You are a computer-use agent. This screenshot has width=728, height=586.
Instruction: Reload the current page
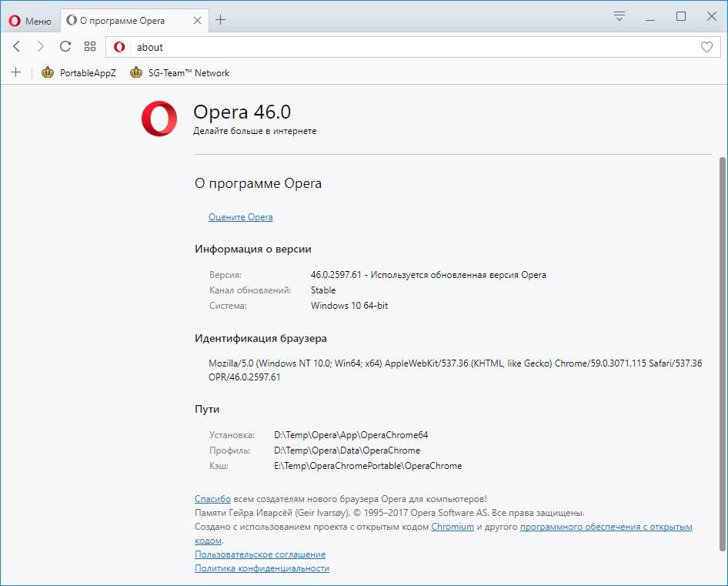65,46
